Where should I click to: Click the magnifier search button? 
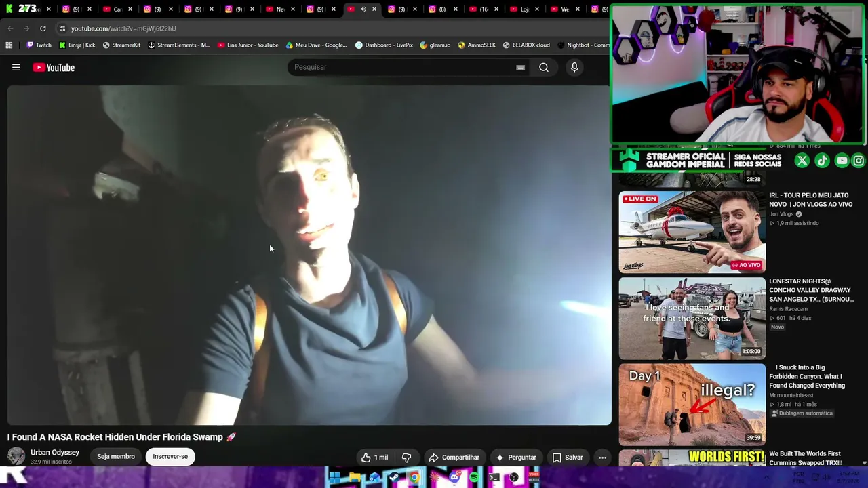pos(544,67)
